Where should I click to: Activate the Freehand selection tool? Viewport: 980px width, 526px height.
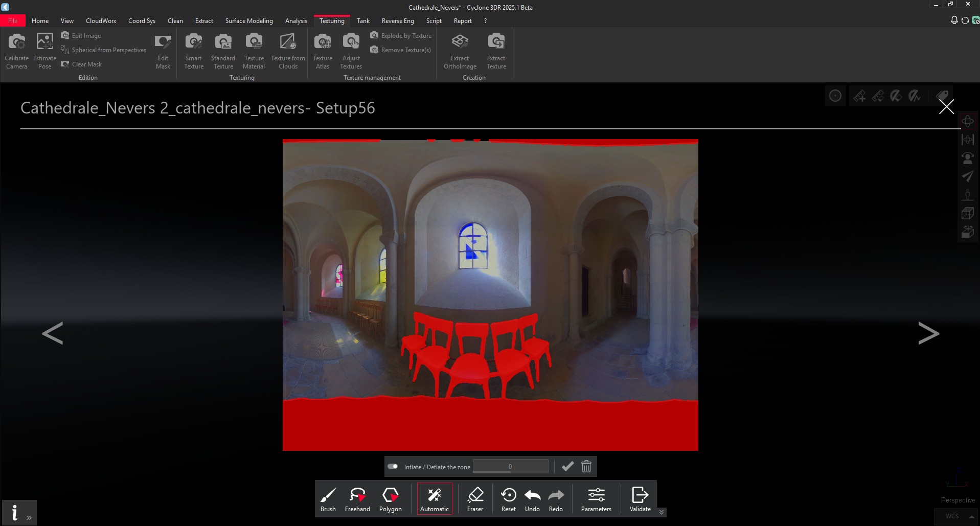click(x=357, y=498)
